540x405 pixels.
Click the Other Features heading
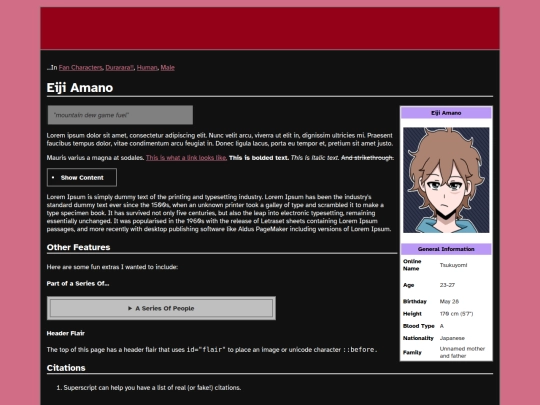pyautogui.click(x=79, y=247)
